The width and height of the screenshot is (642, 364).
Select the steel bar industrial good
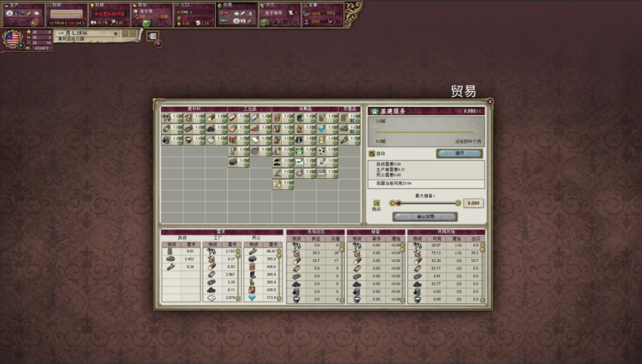point(260,118)
